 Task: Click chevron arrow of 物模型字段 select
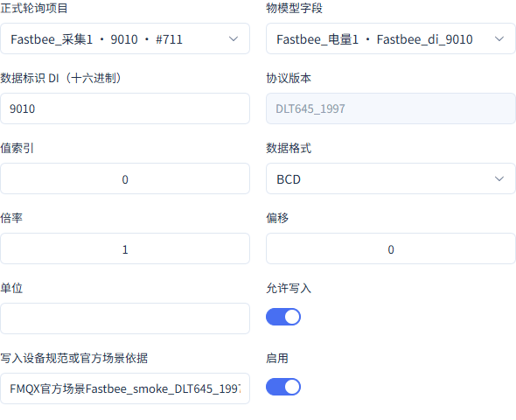pyautogui.click(x=499, y=38)
